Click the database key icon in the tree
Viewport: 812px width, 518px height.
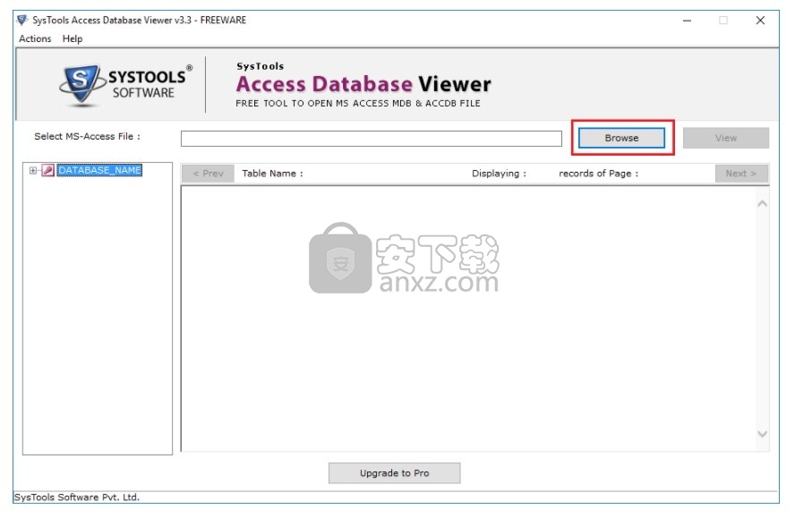point(48,170)
